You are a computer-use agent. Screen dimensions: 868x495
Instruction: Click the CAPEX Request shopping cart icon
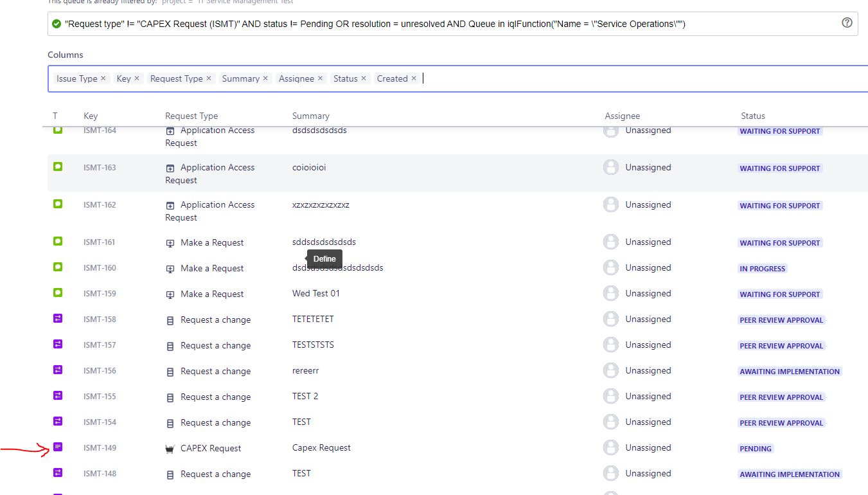(x=170, y=447)
